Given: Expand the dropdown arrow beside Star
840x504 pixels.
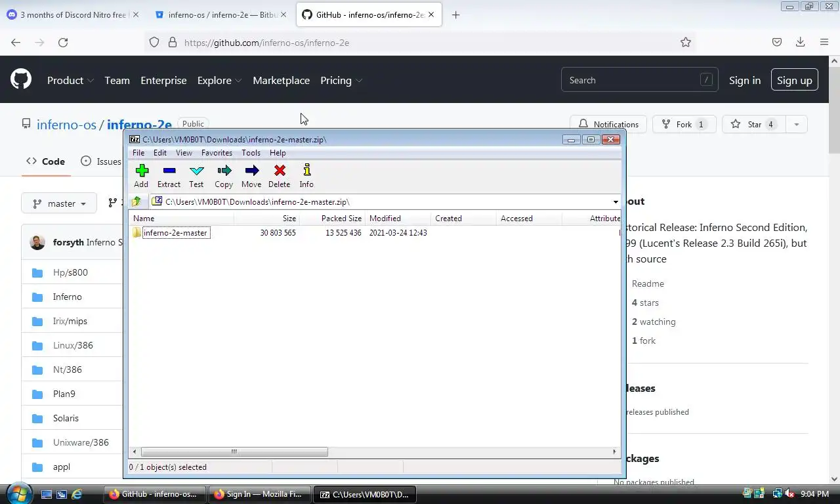Looking at the screenshot, I should point(796,124).
